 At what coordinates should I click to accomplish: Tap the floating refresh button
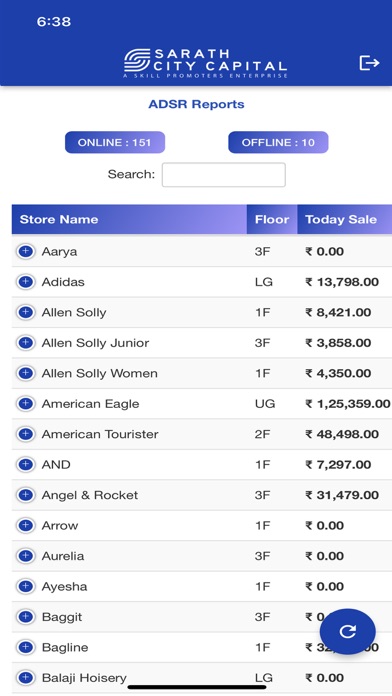coord(348,631)
